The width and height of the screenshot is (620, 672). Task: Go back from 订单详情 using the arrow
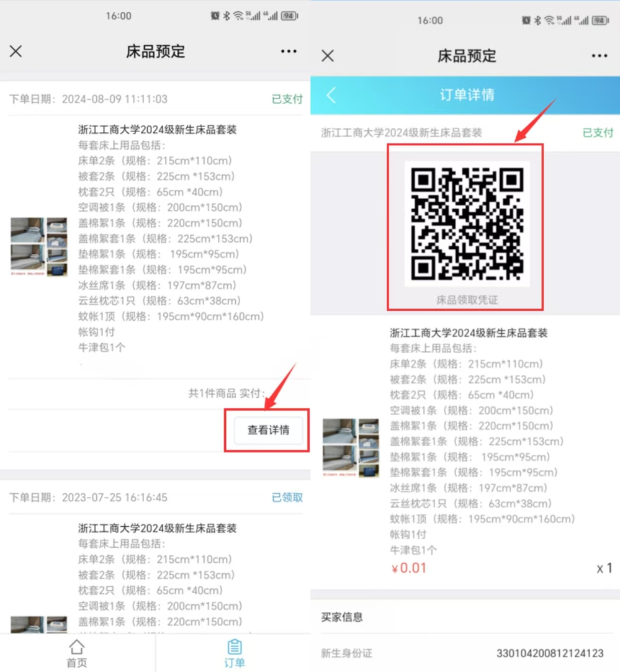331,95
